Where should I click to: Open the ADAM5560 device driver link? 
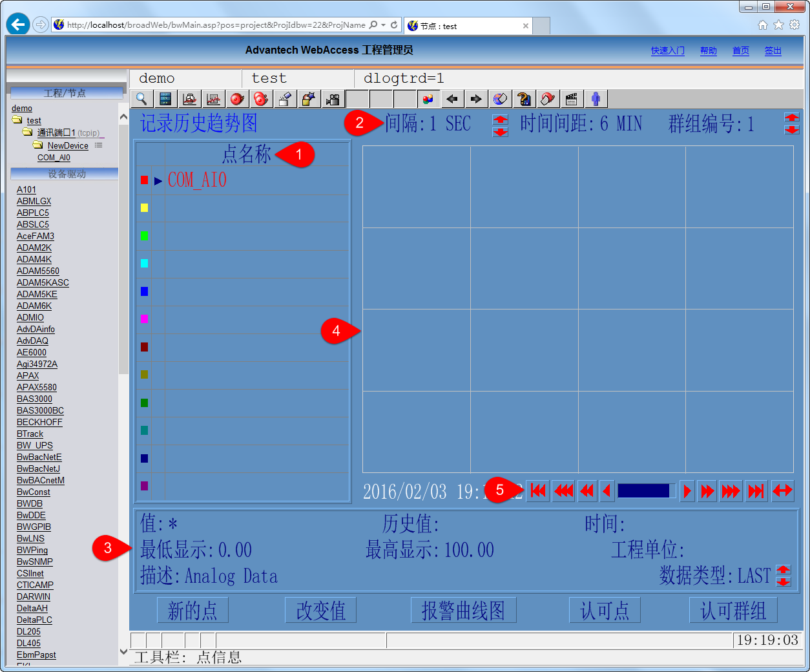click(x=37, y=271)
